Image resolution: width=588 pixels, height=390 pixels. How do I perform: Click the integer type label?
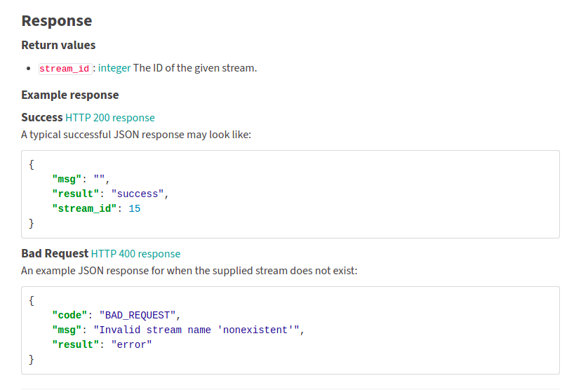(114, 68)
